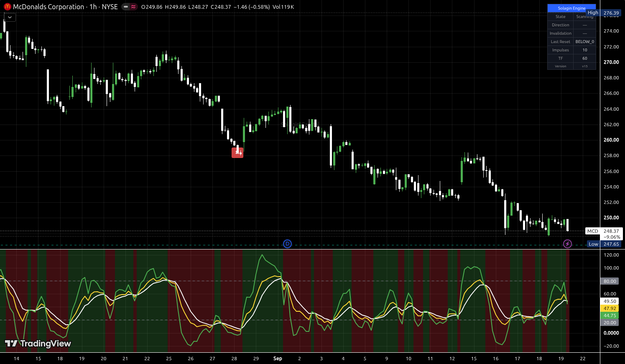Viewport: 625px width, 364px height.
Task: Click the 0.0000 indicator axis label
Action: (x=611, y=333)
